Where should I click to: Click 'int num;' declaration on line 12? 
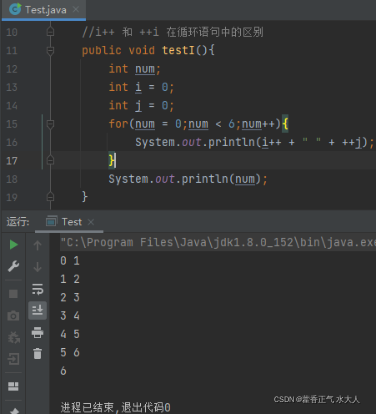tap(135, 69)
